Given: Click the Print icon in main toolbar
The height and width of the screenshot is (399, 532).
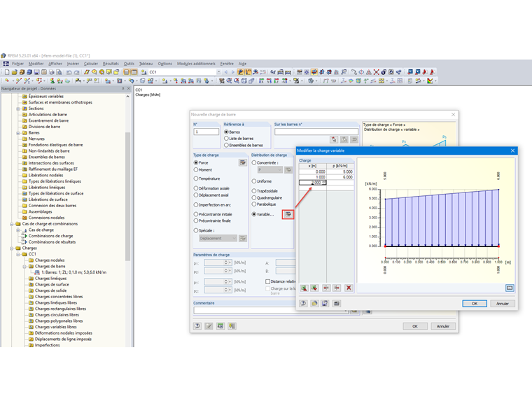Looking at the screenshot, I should click(x=52, y=72).
